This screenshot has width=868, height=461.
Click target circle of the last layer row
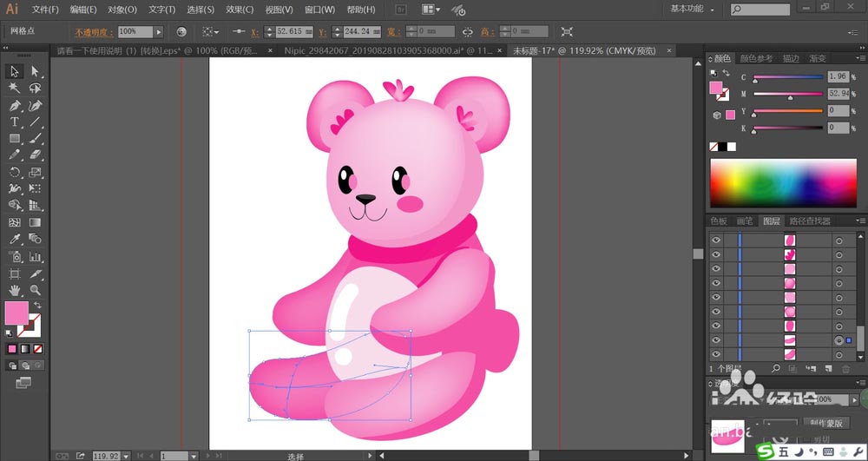(838, 355)
